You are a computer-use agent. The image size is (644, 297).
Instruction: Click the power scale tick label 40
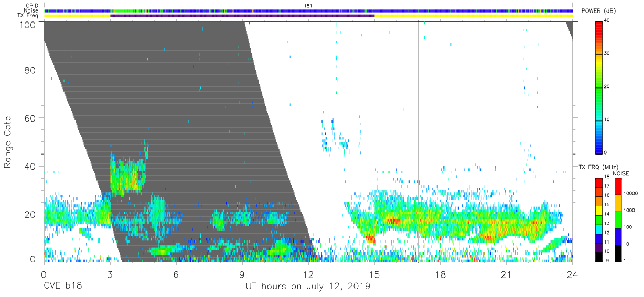607,21
